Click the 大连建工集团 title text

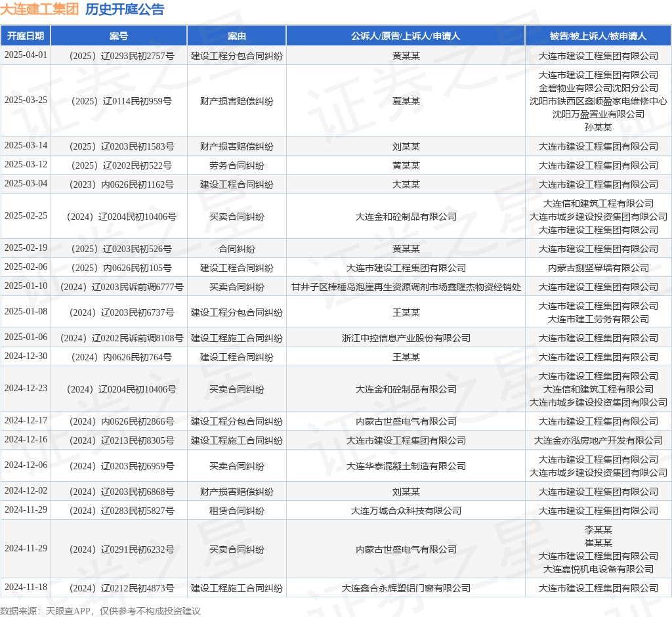coord(39,9)
